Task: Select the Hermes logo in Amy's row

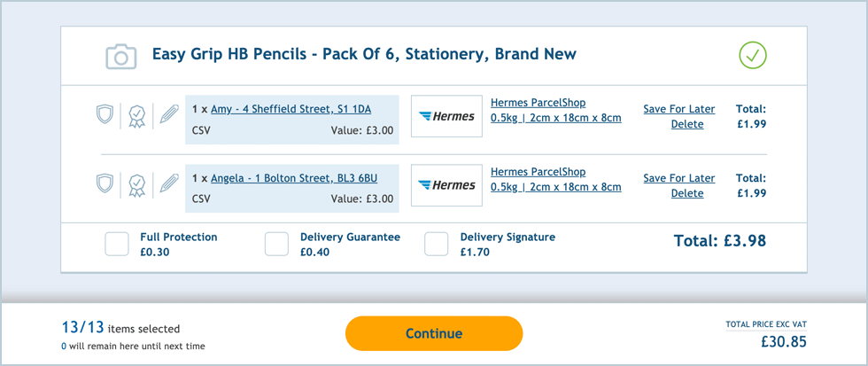Action: (x=446, y=116)
